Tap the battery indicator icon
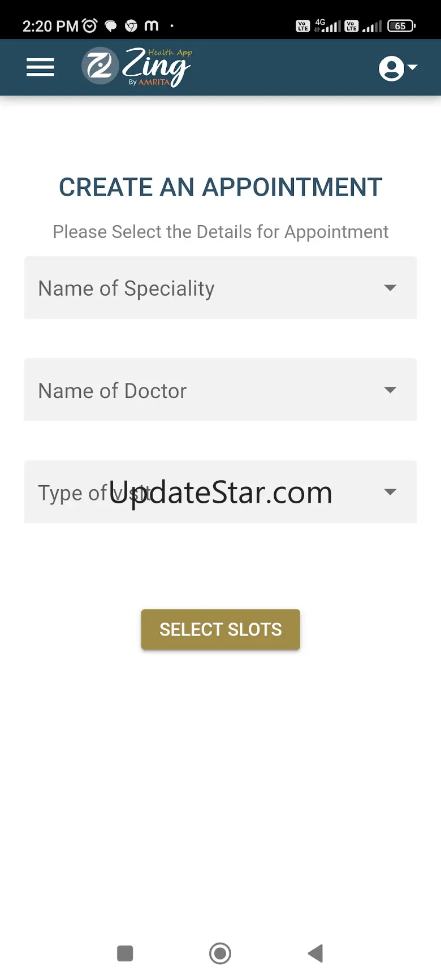This screenshot has width=441, height=980. click(x=401, y=26)
